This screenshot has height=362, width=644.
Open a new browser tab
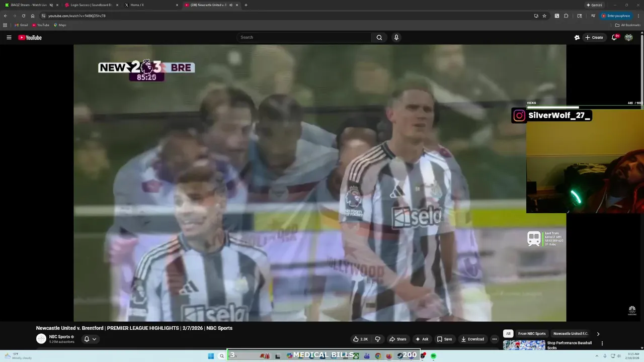[x=246, y=5]
